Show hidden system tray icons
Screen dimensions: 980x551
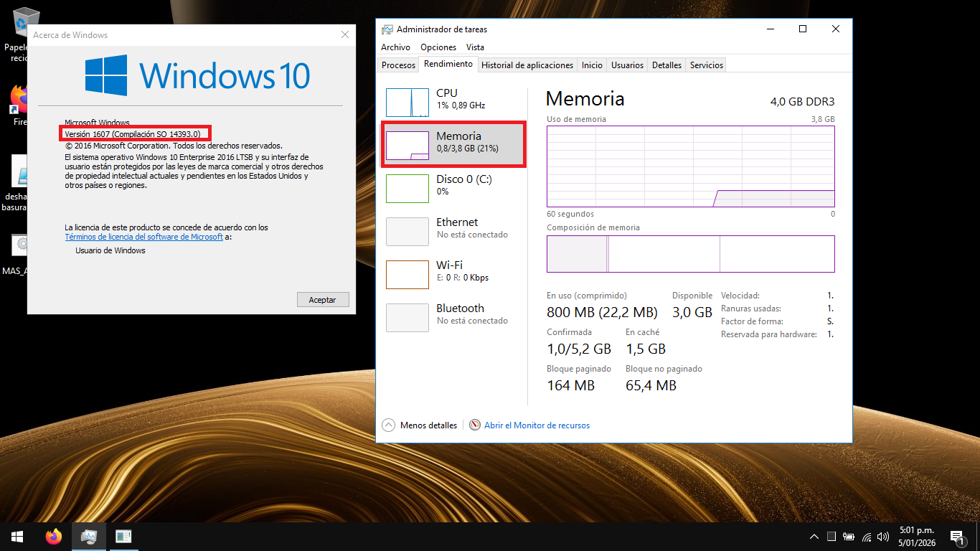tap(814, 537)
